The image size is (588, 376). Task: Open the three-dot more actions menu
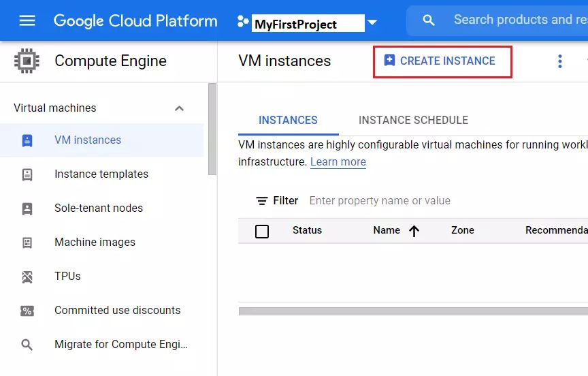[560, 61]
